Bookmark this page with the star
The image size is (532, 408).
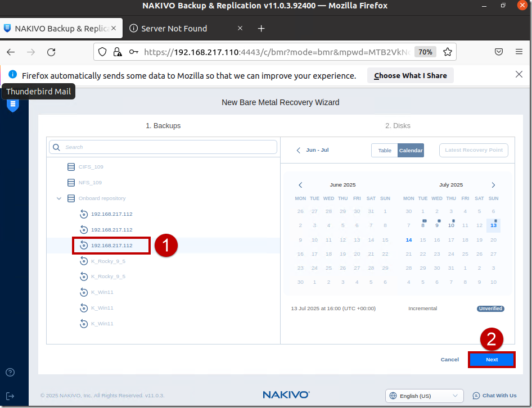point(448,52)
